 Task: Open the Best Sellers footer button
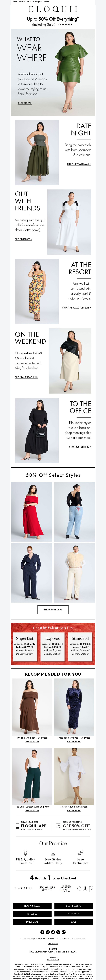[x=74, y=906]
